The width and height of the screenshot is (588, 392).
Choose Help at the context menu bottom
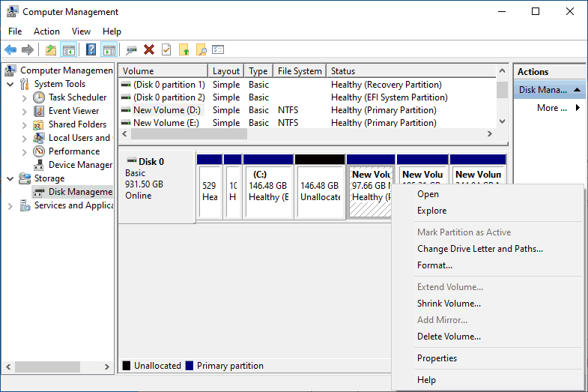(488, 380)
